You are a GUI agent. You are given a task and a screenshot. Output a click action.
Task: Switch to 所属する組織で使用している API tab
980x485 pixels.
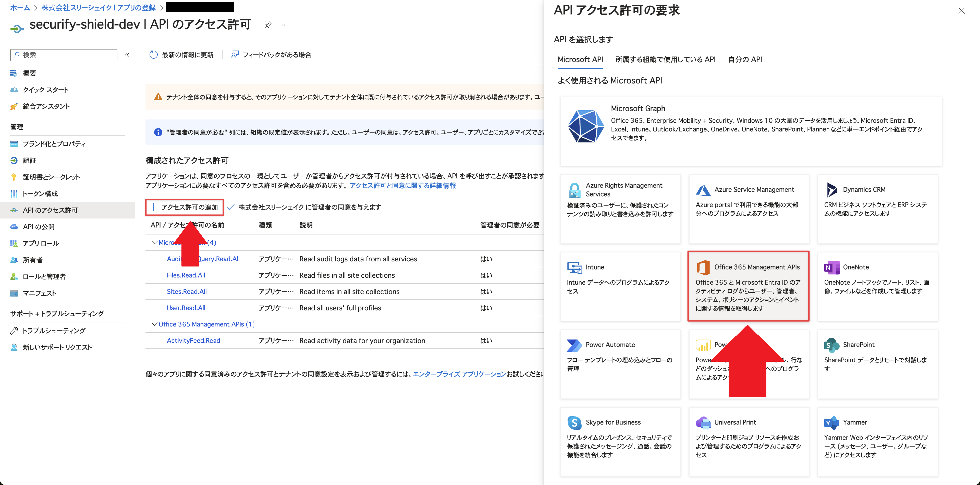[x=665, y=59]
